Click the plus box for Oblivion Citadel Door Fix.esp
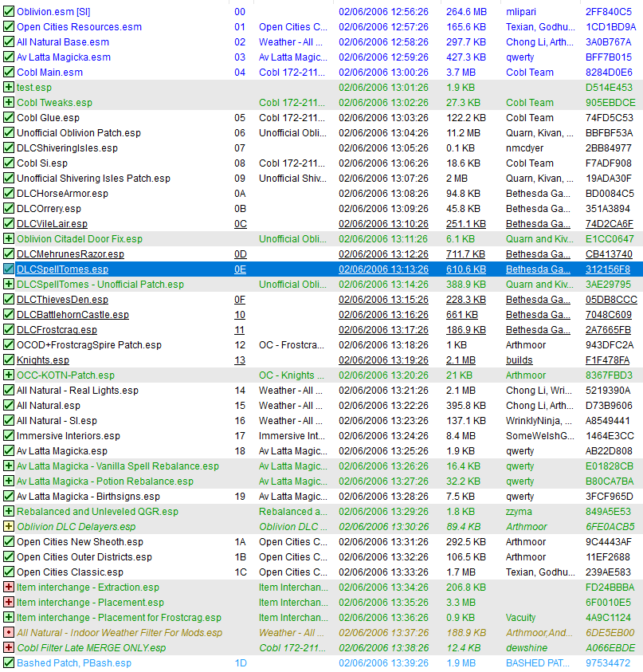Image resolution: width=643 pixels, height=672 pixels. [9, 238]
